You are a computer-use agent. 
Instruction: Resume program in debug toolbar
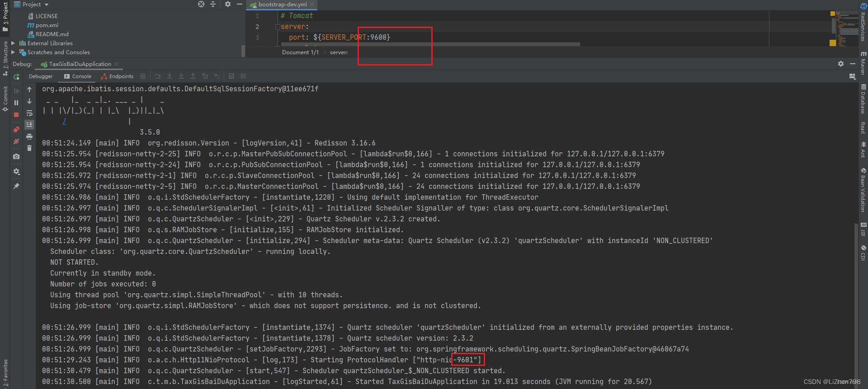click(x=16, y=91)
